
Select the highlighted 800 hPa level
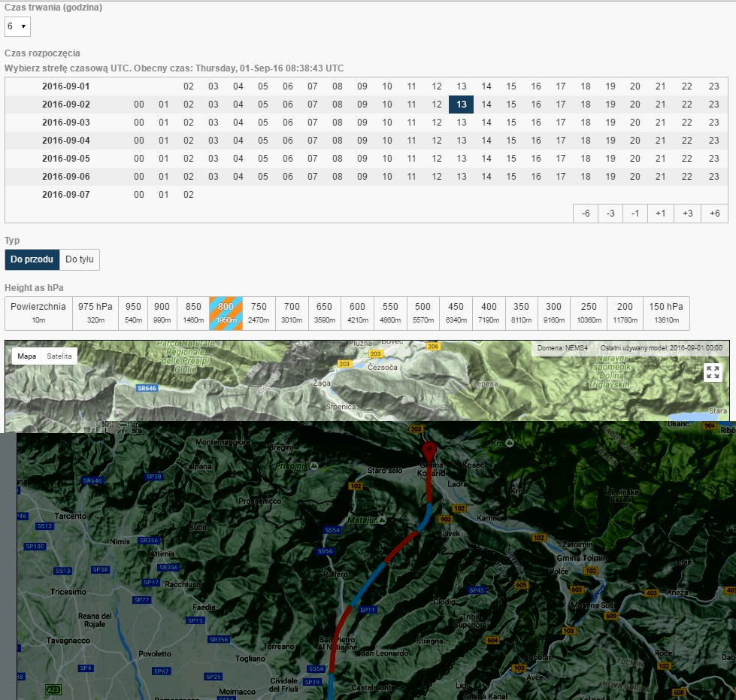click(226, 313)
